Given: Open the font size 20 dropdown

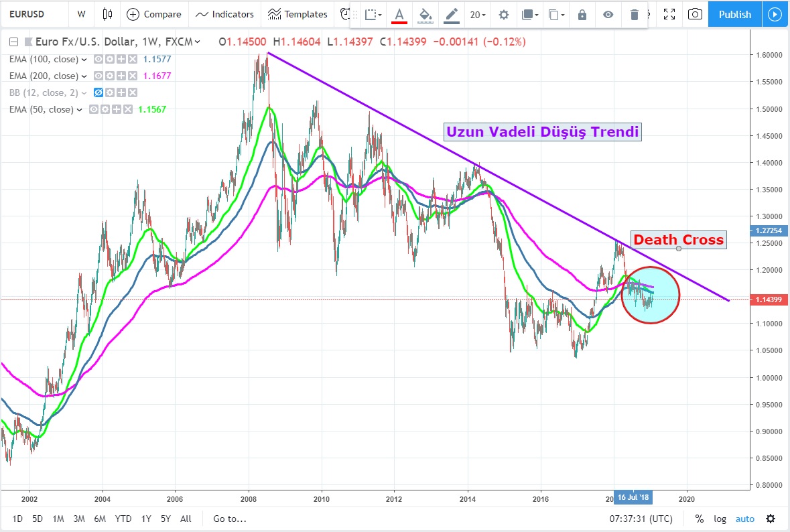Looking at the screenshot, I should click(x=477, y=15).
